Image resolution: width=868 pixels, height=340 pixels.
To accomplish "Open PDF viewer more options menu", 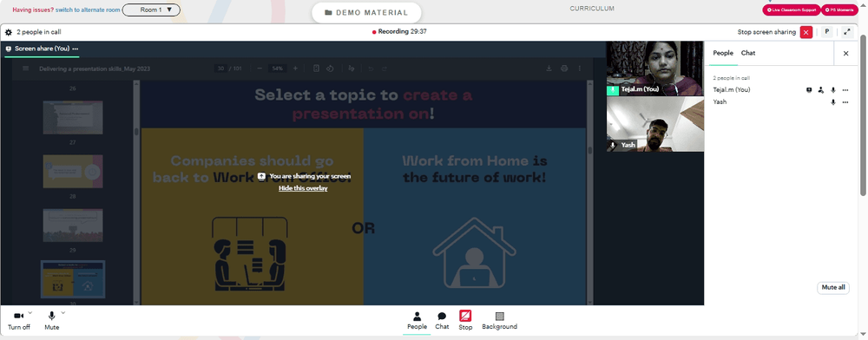I will 580,69.
